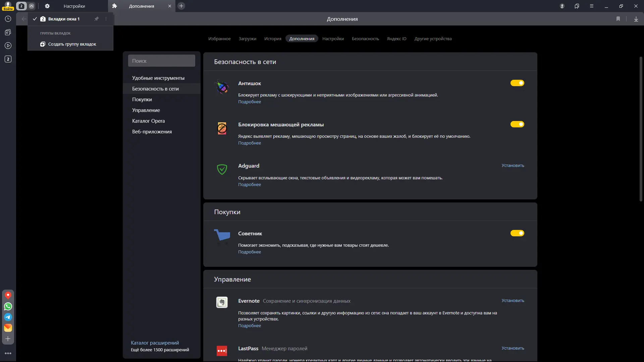The height and width of the screenshot is (362, 644).
Task: Add a new sidebar app with plus icon
Action: (x=8, y=339)
